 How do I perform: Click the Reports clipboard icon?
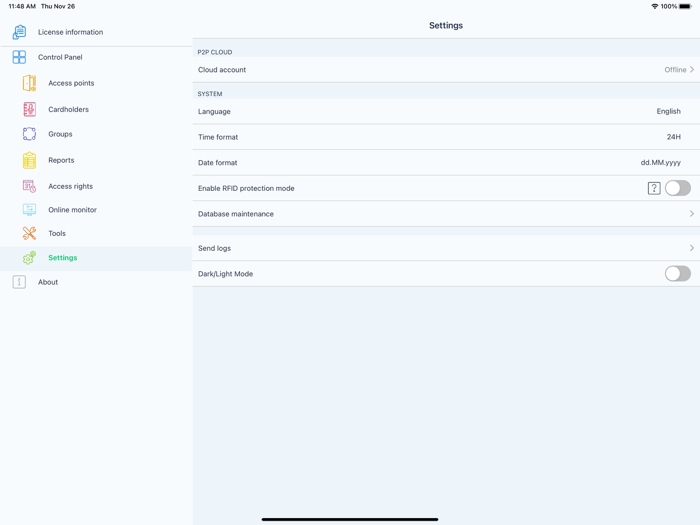click(29, 160)
